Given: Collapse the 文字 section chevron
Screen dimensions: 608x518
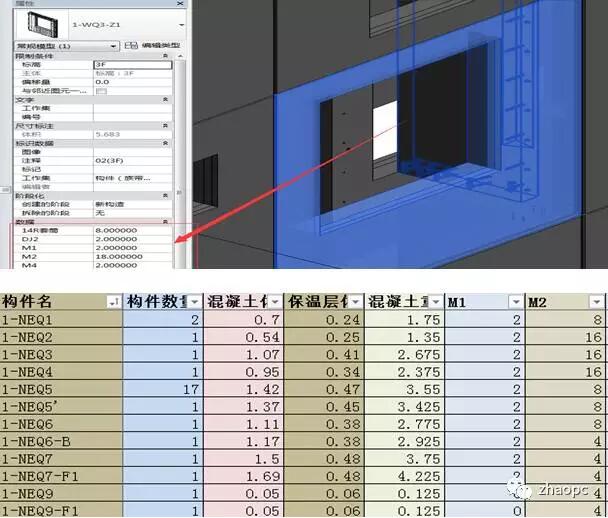Looking at the screenshot, I should pos(164,100).
